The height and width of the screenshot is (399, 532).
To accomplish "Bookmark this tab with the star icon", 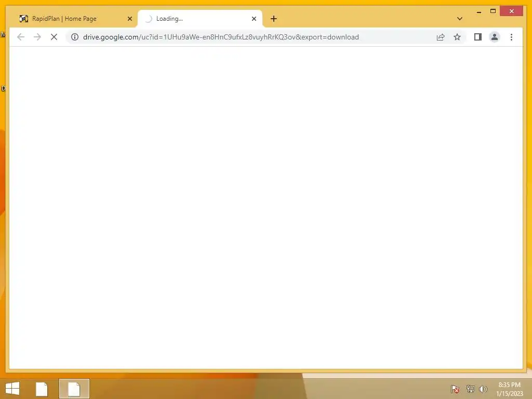I will click(457, 37).
